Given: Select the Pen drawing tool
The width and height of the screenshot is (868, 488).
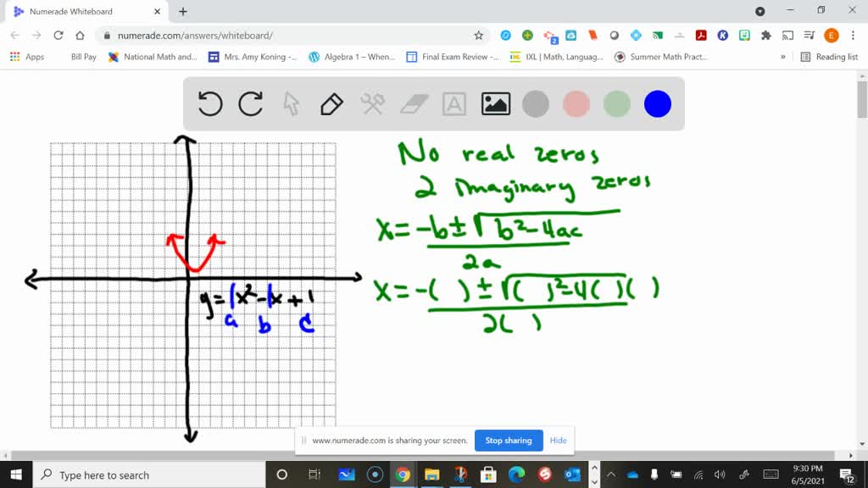Looking at the screenshot, I should (331, 103).
